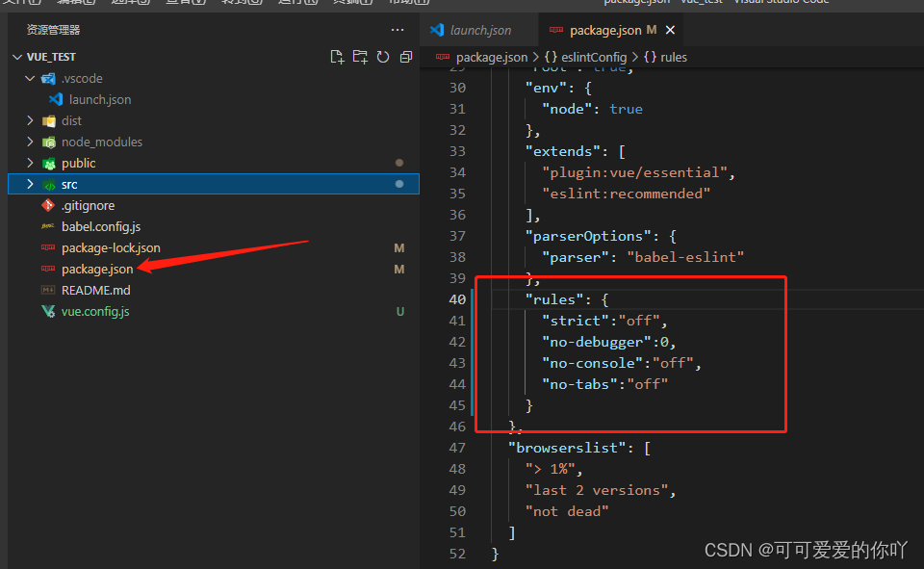
Task: Collapse the VUE_TEST root folder
Action: click(17, 57)
